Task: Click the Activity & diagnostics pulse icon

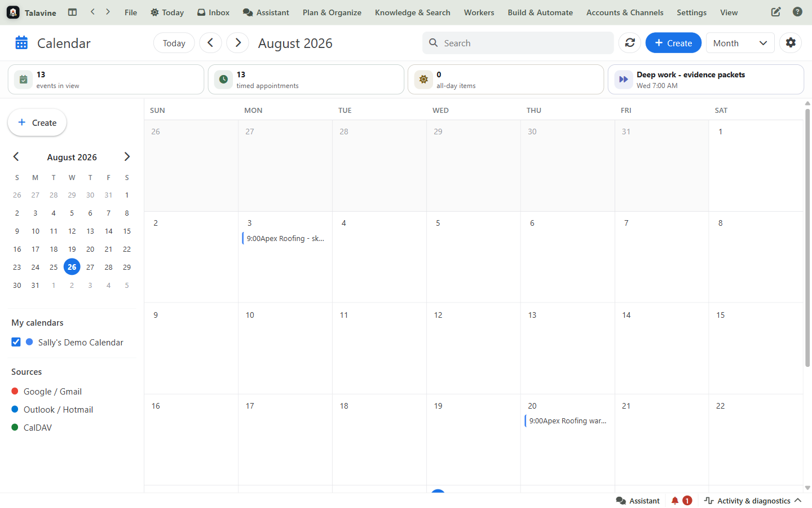Action: tap(709, 501)
